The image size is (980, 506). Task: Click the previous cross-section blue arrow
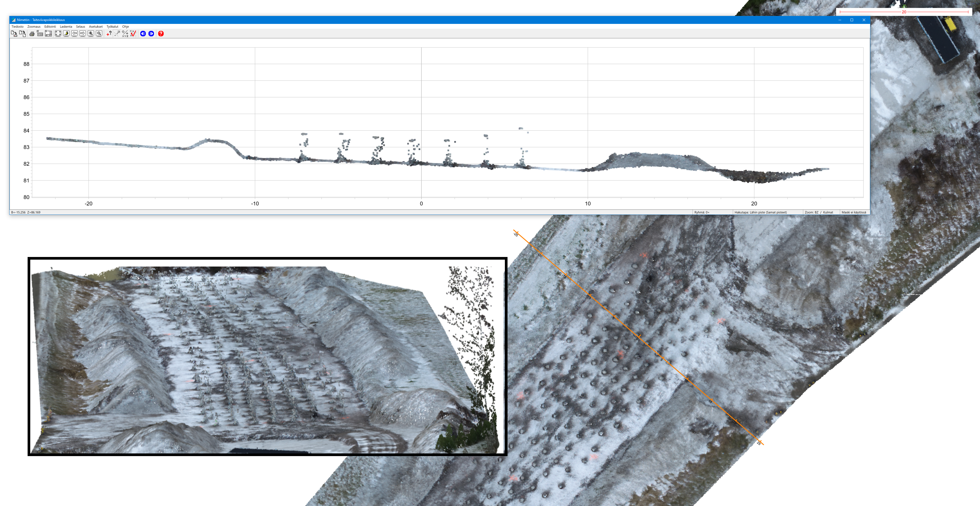(x=143, y=34)
